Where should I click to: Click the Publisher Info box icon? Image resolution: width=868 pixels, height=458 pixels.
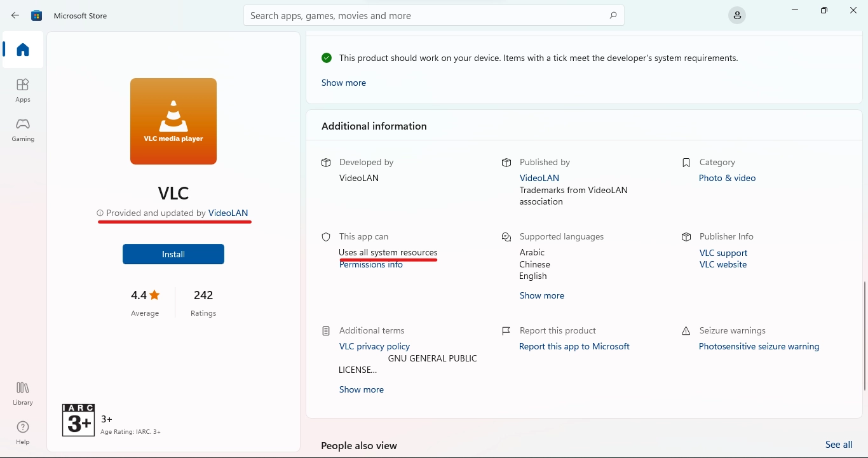686,237
